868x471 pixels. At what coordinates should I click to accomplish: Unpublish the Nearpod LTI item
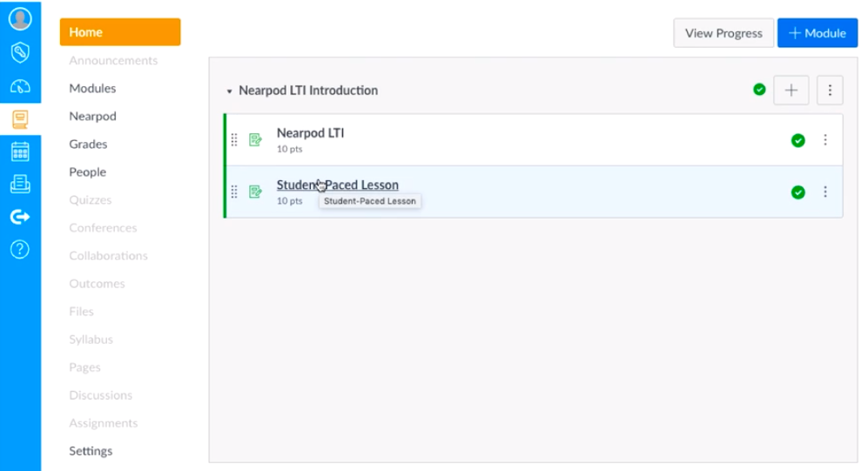(x=797, y=140)
